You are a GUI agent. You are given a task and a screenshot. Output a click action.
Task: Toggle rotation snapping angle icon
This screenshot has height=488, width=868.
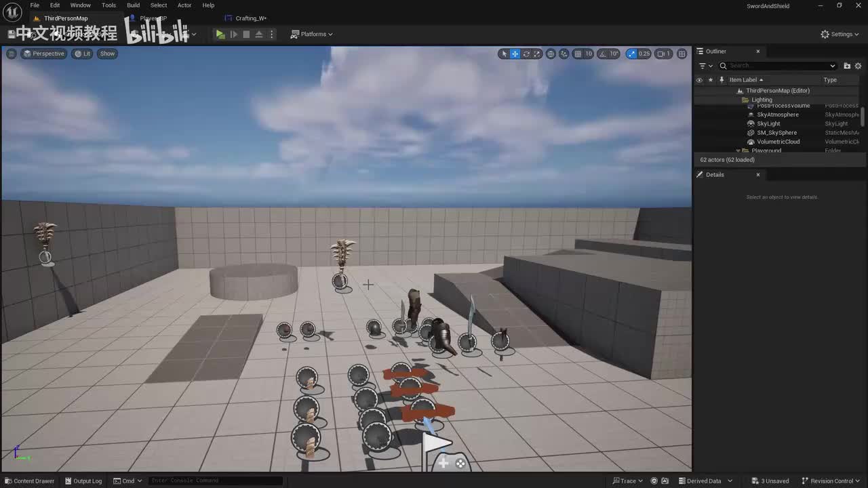(601, 54)
